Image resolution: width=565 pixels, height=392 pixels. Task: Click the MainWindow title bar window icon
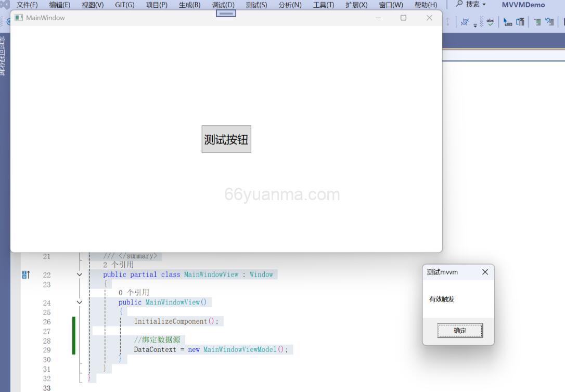click(x=18, y=17)
